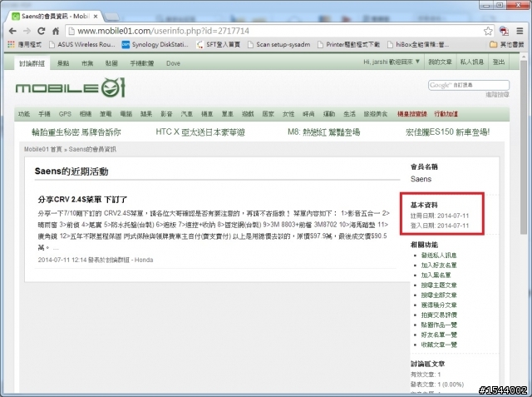The image size is (532, 397).
Task: Click the Google custom search field
Action: click(469, 85)
